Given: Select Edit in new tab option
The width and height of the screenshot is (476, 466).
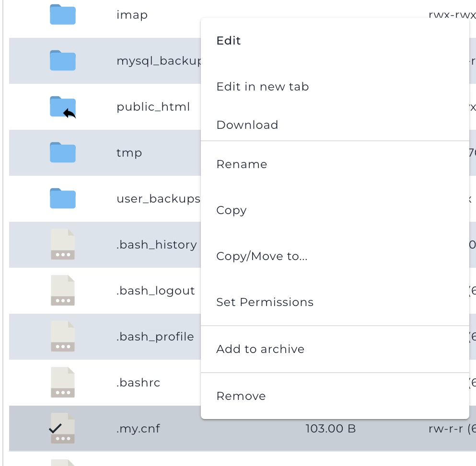Looking at the screenshot, I should click(263, 87).
